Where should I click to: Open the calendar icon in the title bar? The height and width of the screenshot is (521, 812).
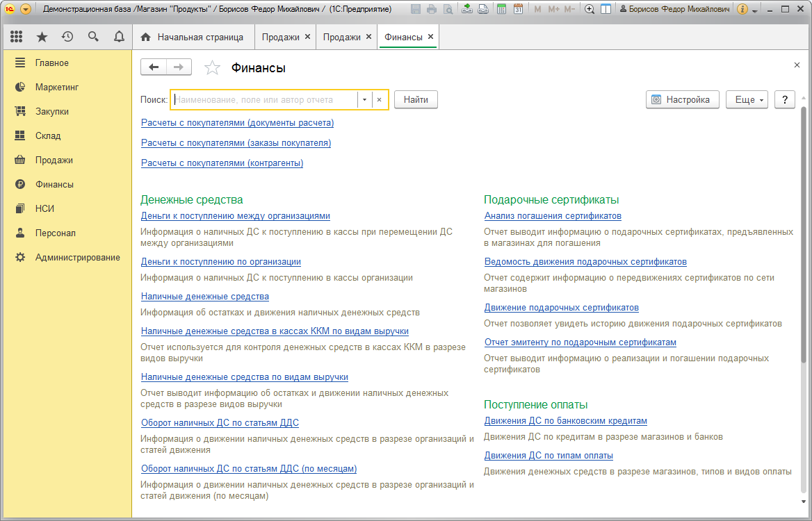coord(518,9)
